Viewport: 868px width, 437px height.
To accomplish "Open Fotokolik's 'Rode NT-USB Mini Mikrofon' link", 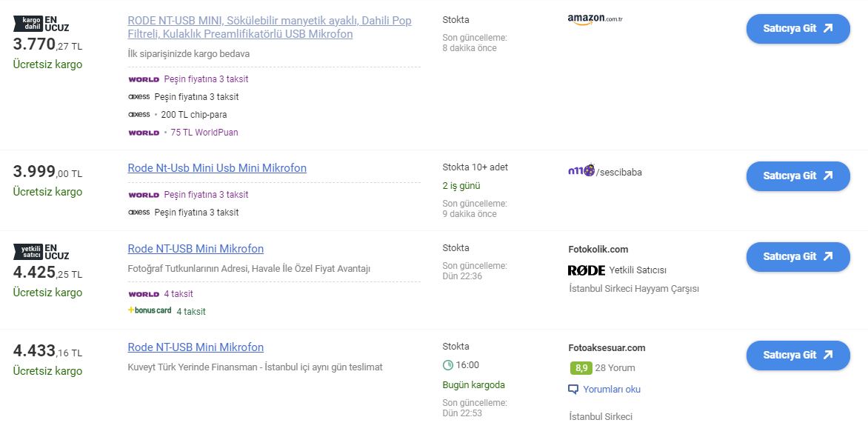I will click(x=196, y=249).
